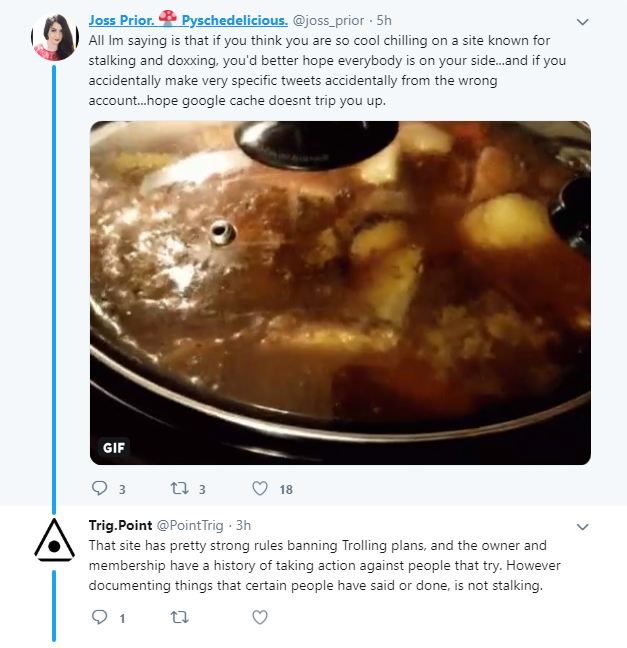The width and height of the screenshot is (627, 648).
Task: Open the @joss_prior handle
Action: 328,20
